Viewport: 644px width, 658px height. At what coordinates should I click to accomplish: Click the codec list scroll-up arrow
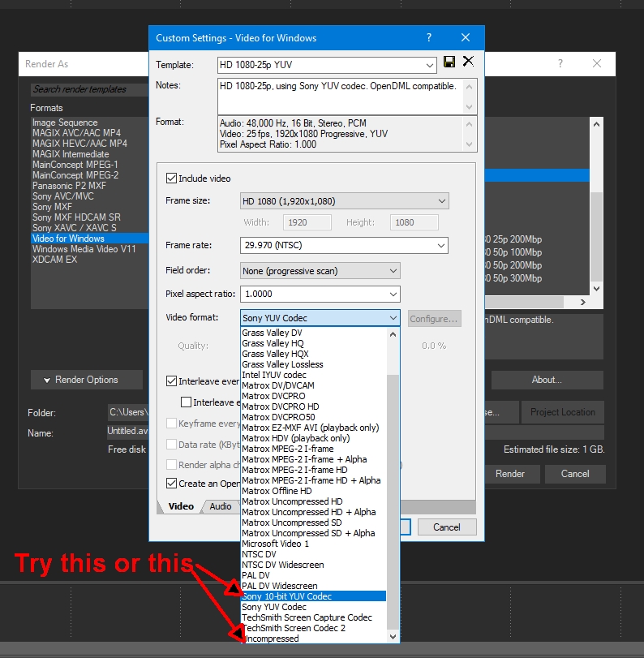click(393, 333)
